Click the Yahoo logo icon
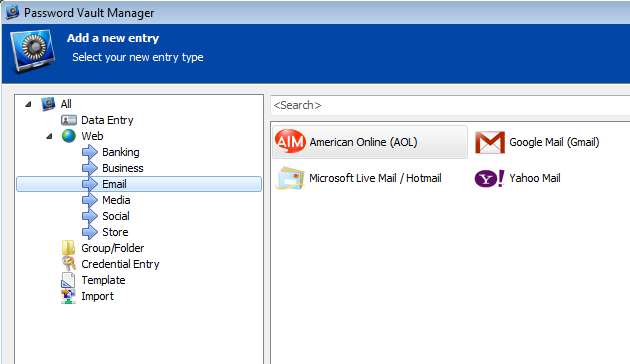This screenshot has height=364, width=630. (489, 178)
